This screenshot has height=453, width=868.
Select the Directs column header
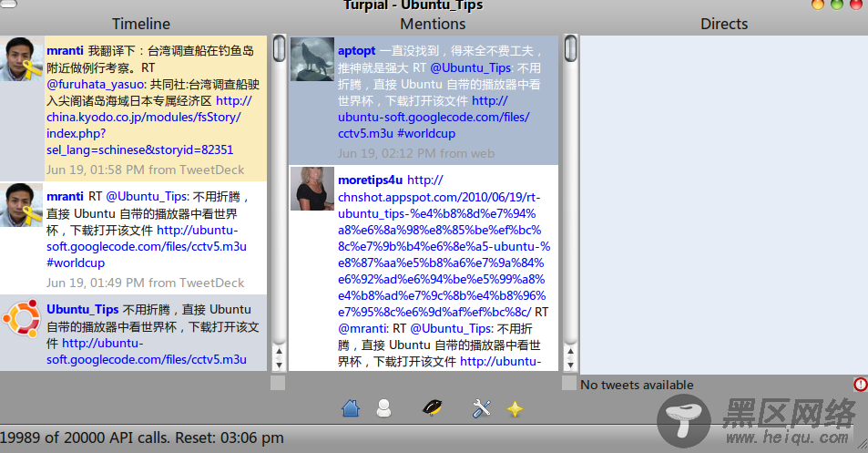tap(724, 24)
